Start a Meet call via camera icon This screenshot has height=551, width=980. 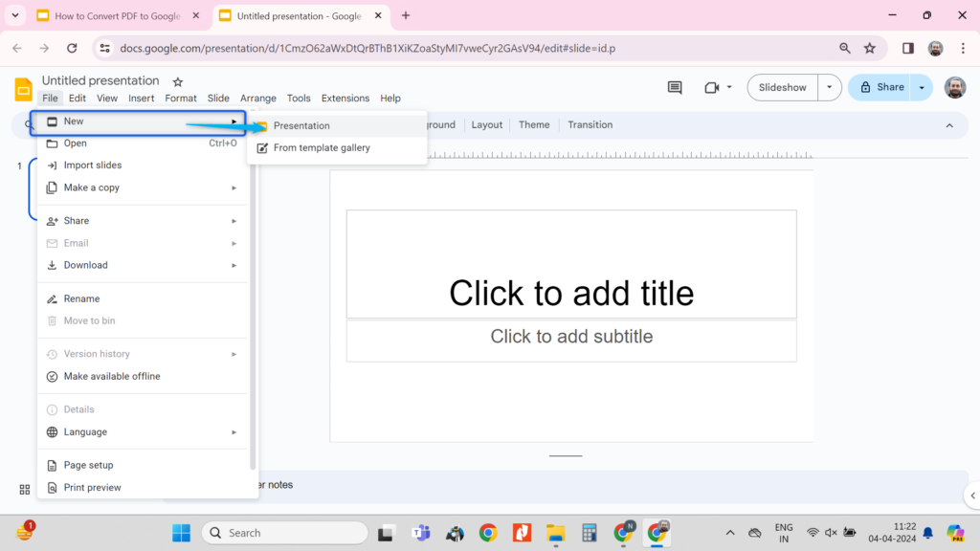[x=712, y=87]
